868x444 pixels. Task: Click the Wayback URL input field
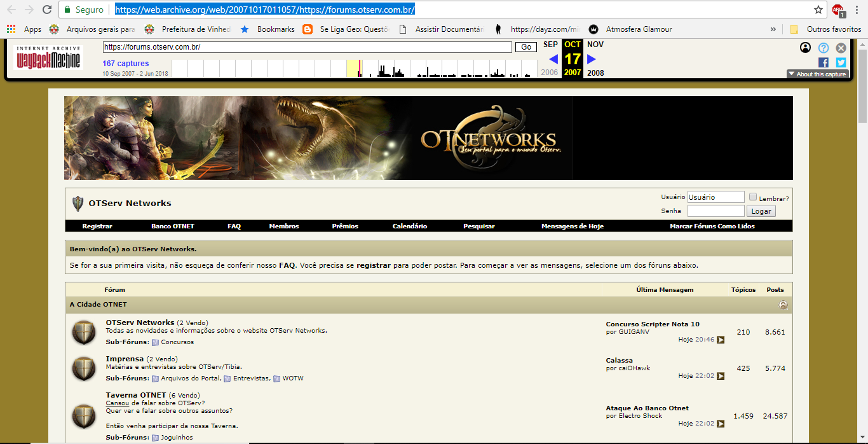pos(307,47)
